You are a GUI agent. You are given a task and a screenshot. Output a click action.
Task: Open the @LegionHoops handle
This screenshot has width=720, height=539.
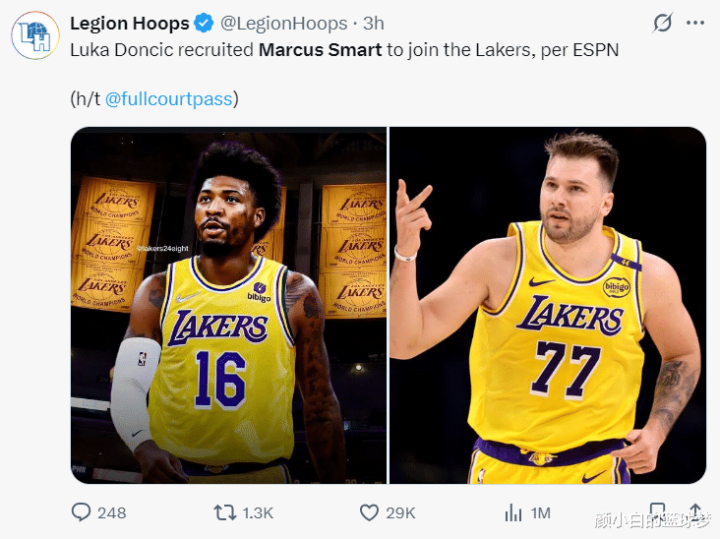283,23
